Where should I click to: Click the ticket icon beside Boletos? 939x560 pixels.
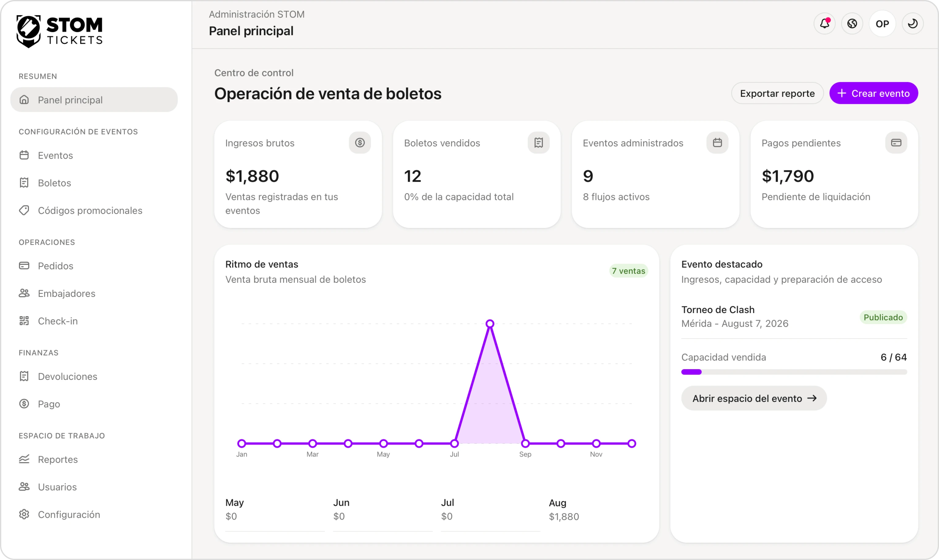[x=24, y=183]
